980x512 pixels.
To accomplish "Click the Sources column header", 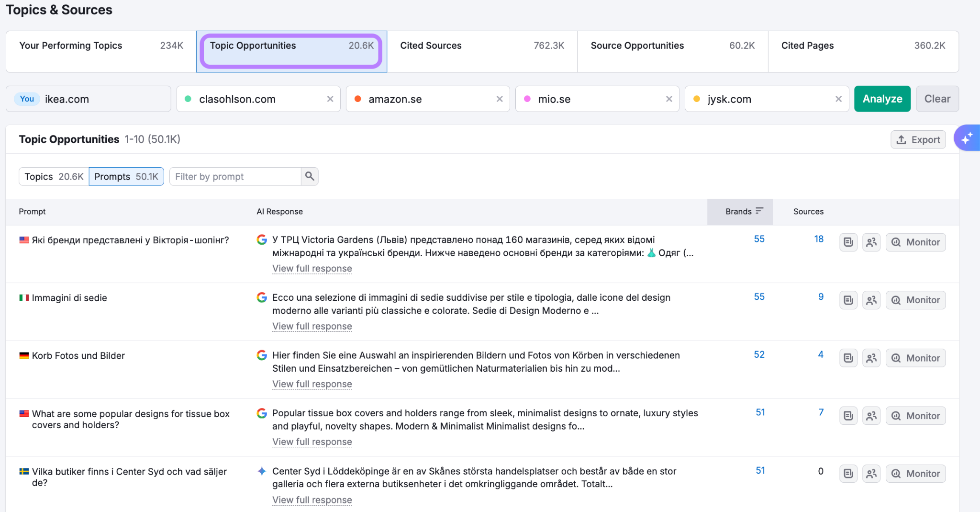I will [x=808, y=212].
